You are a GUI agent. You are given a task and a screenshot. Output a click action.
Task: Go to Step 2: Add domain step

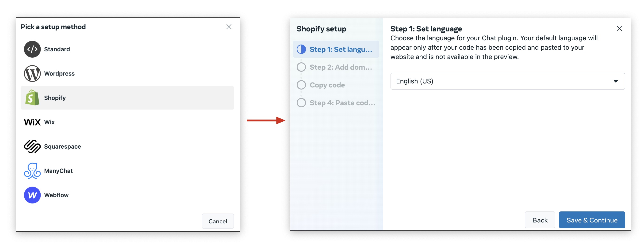click(341, 67)
